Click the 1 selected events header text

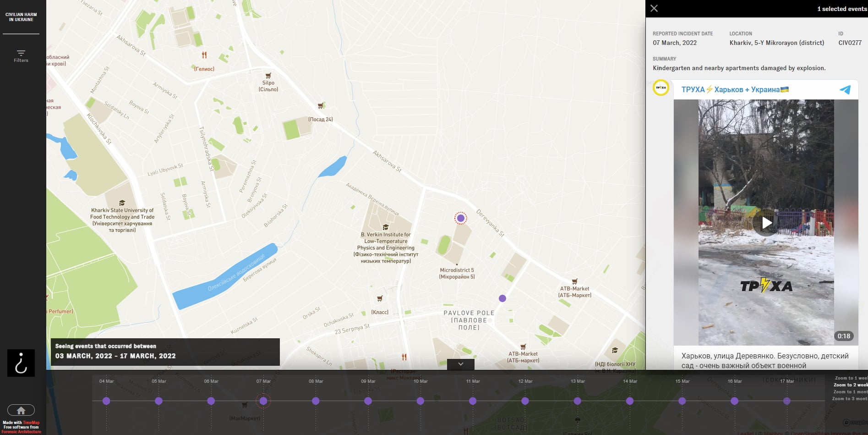[x=842, y=9]
